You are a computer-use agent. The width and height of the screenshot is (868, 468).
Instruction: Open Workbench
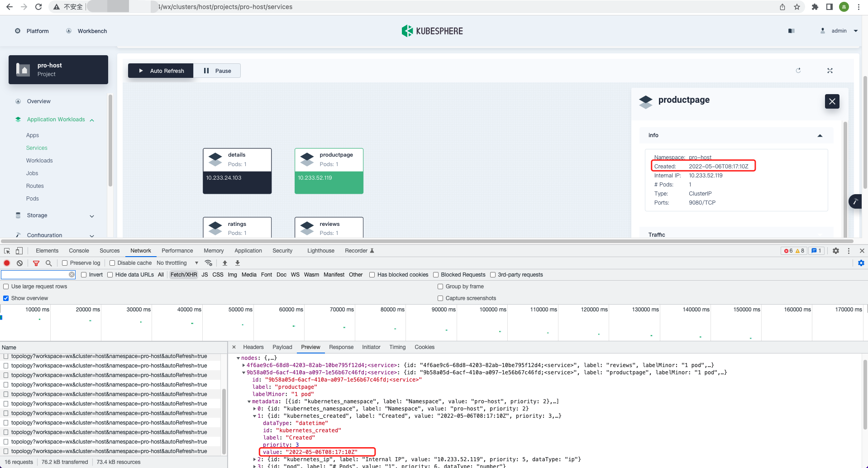tap(86, 31)
